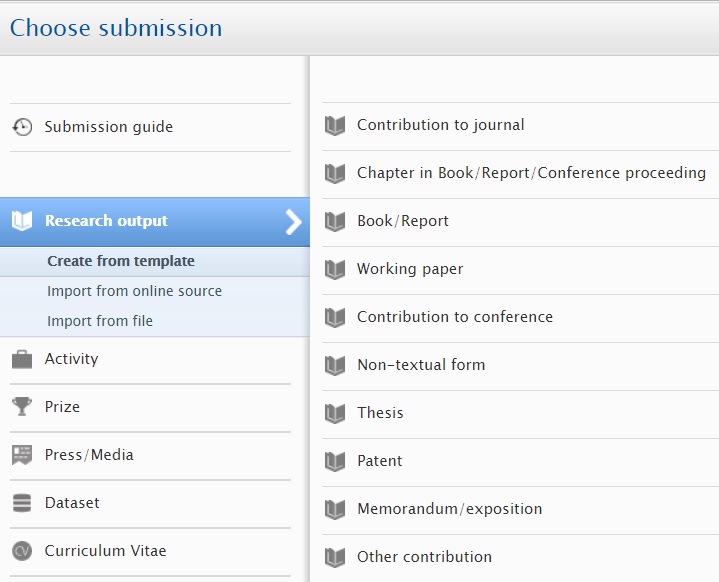Click the CV icon for Curriculum Vitae

click(x=22, y=551)
